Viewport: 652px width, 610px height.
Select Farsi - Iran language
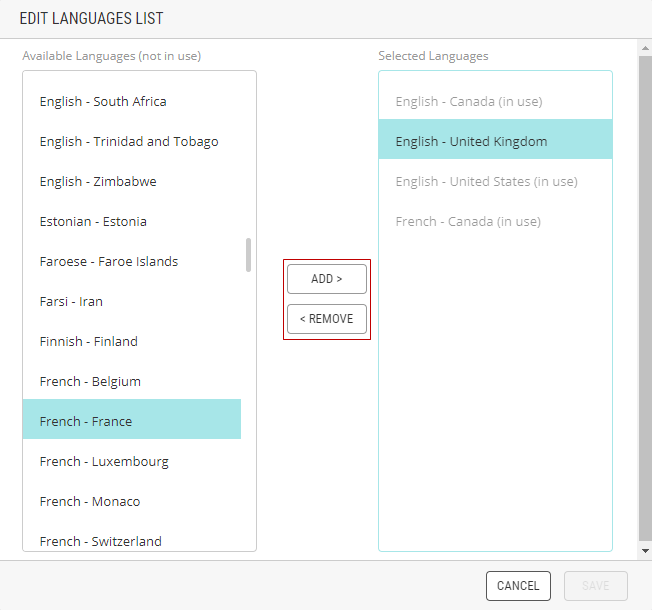pyautogui.click(x=132, y=301)
